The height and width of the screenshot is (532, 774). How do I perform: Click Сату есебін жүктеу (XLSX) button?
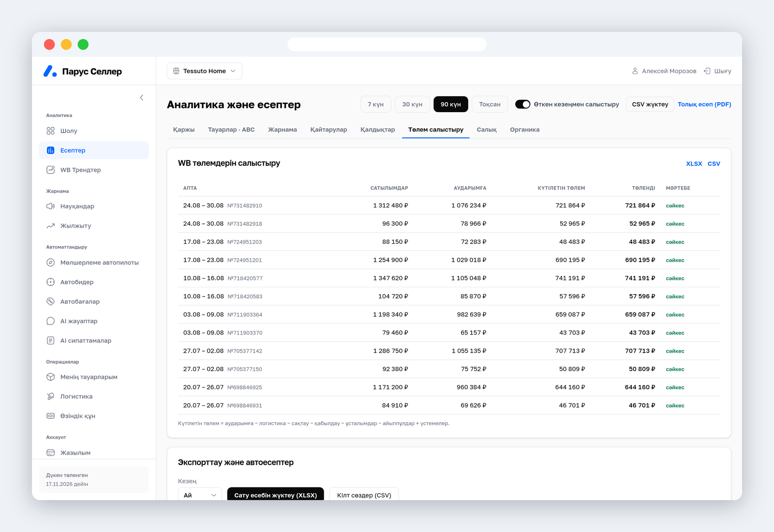point(276,494)
